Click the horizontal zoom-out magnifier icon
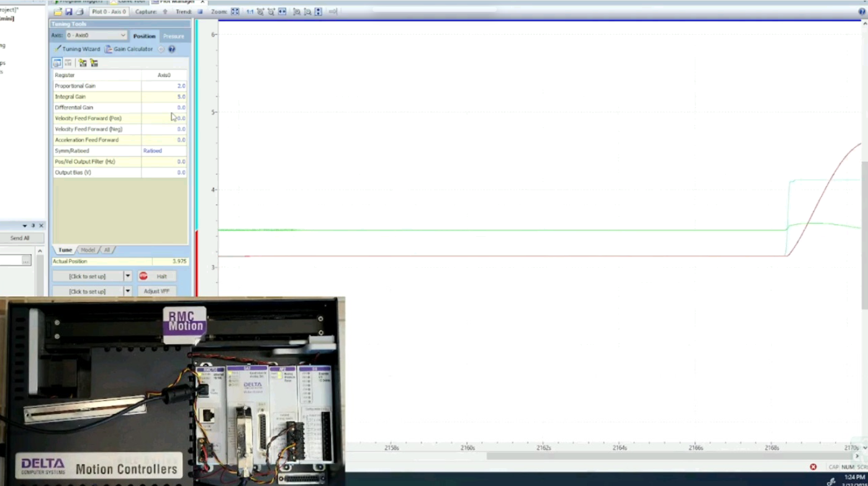Screen dimensions: 868x486 tap(307, 12)
